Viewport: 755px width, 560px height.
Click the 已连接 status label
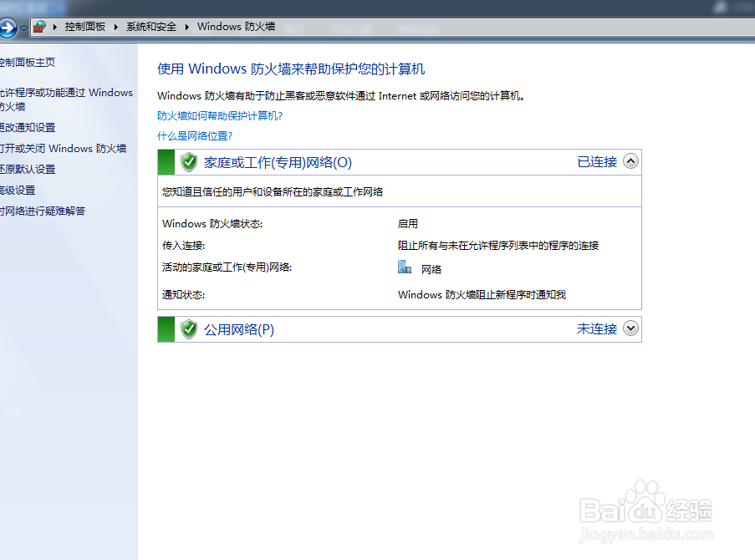[597, 162]
